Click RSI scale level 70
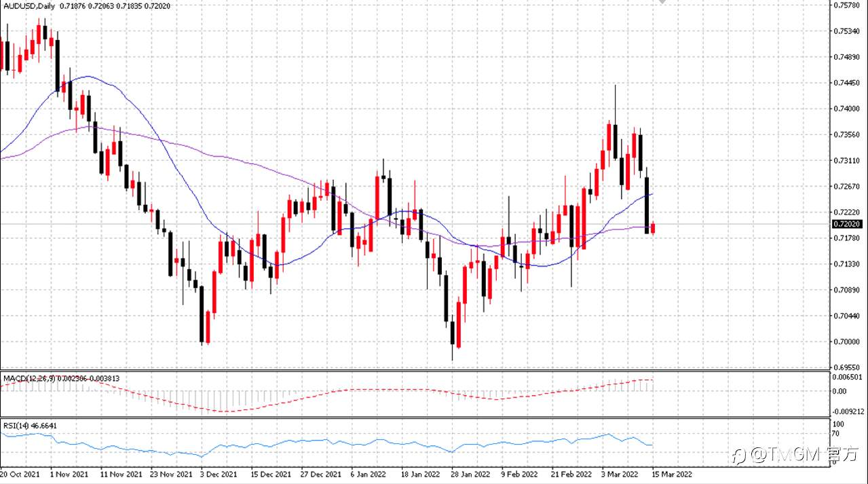 (837, 433)
